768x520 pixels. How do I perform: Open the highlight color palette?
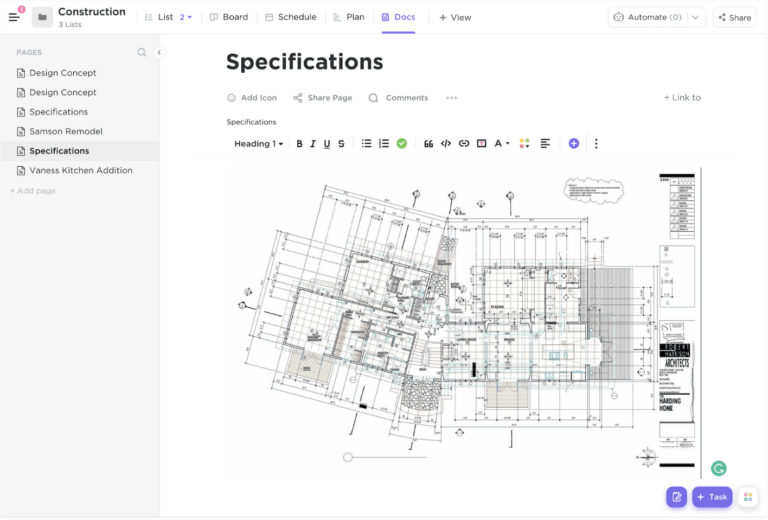pyautogui.click(x=526, y=144)
